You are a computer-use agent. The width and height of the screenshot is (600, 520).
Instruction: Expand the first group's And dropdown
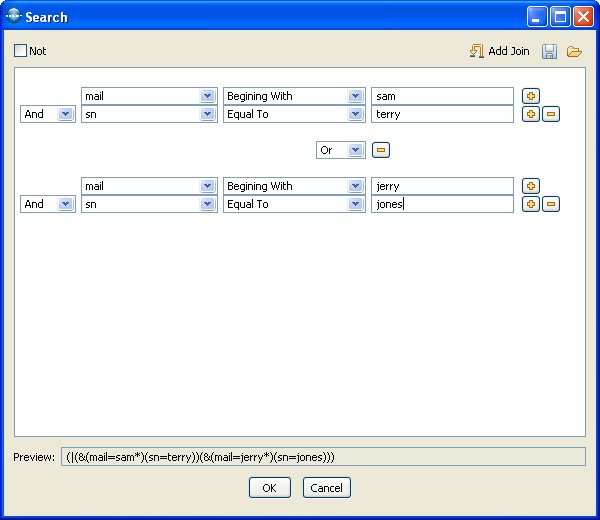(65, 114)
